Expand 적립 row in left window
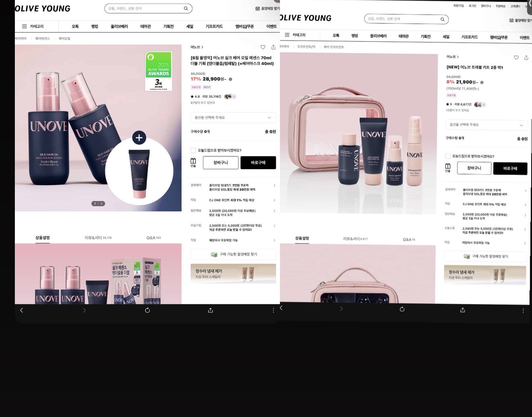Viewport: 532px width, 417px height. (x=233, y=200)
